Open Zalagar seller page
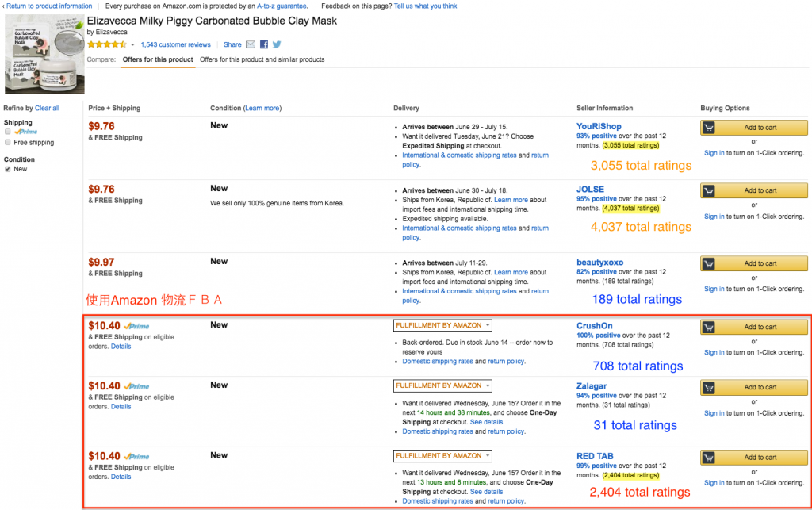Image resolution: width=812 pixels, height=510 pixels. (x=592, y=386)
